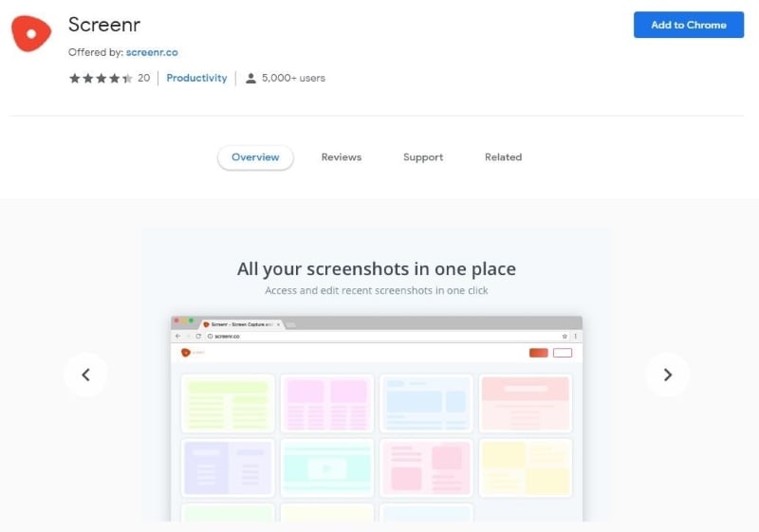
Task: Click the 5,000+ users text
Action: click(293, 78)
